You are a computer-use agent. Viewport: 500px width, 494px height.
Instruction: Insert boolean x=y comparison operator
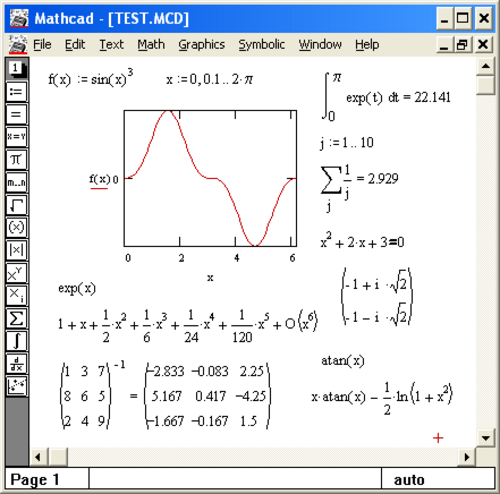click(x=16, y=137)
